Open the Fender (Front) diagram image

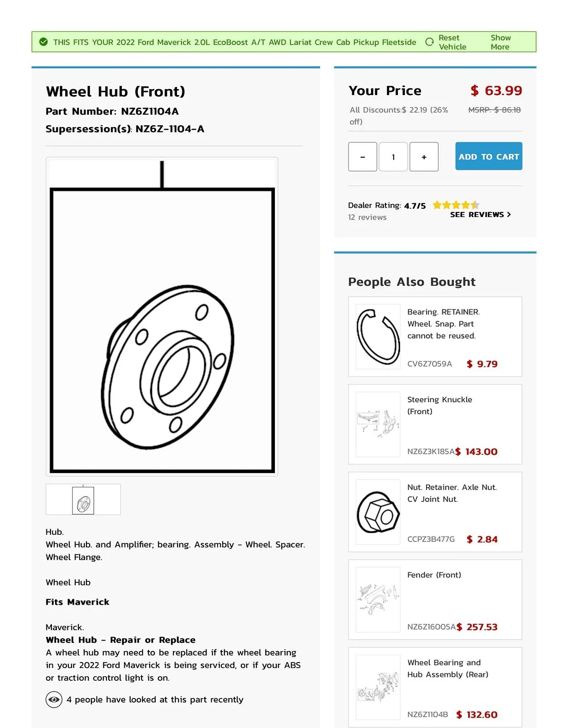click(378, 600)
